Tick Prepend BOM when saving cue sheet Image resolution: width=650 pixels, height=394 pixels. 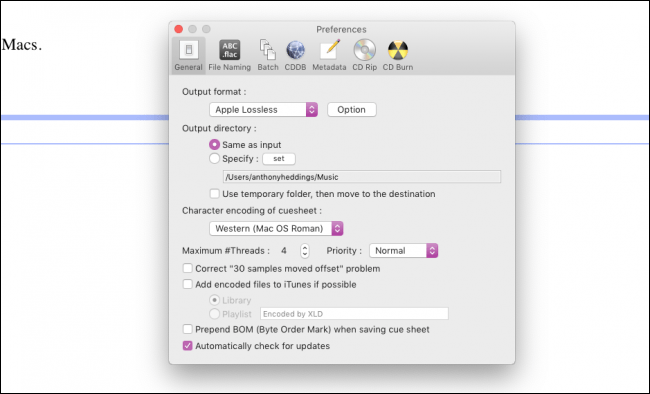tap(188, 329)
